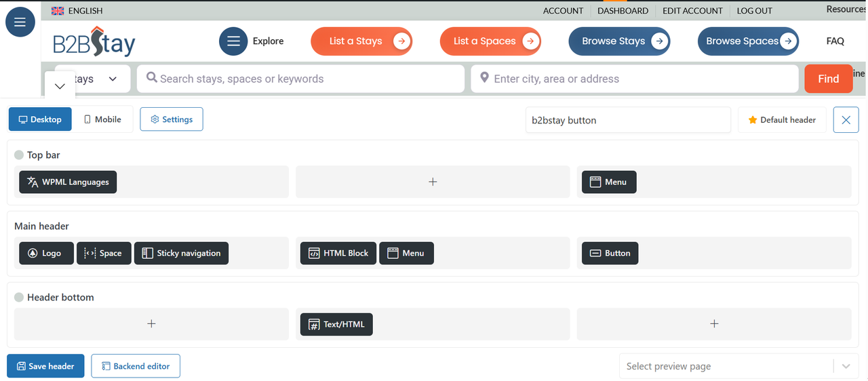
Task: Select the HTML Block element
Action: click(338, 253)
